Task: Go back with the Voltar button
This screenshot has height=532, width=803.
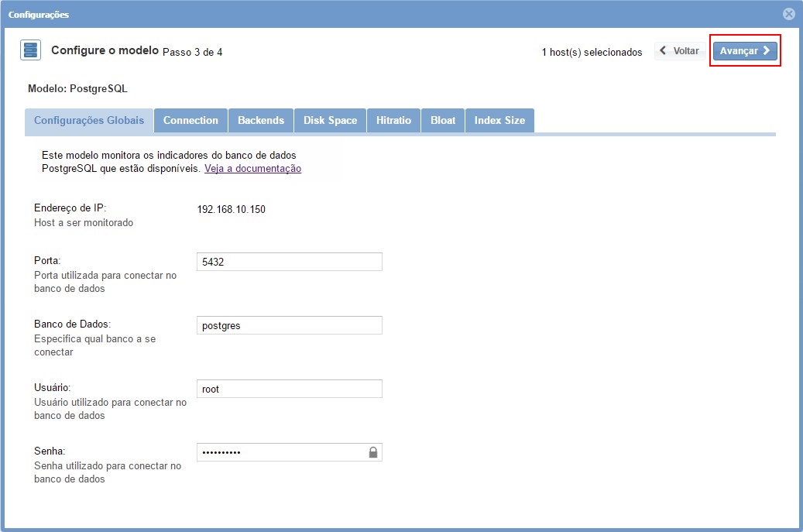Action: tap(679, 51)
